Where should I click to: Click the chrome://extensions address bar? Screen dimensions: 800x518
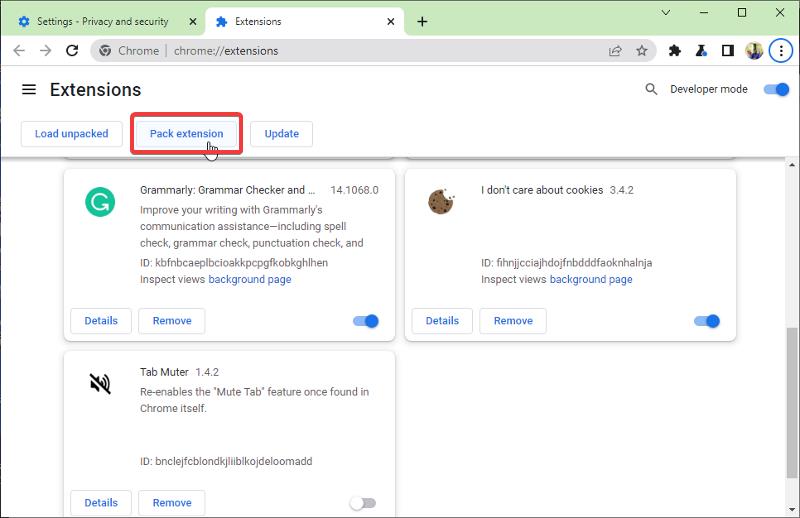tap(357, 51)
